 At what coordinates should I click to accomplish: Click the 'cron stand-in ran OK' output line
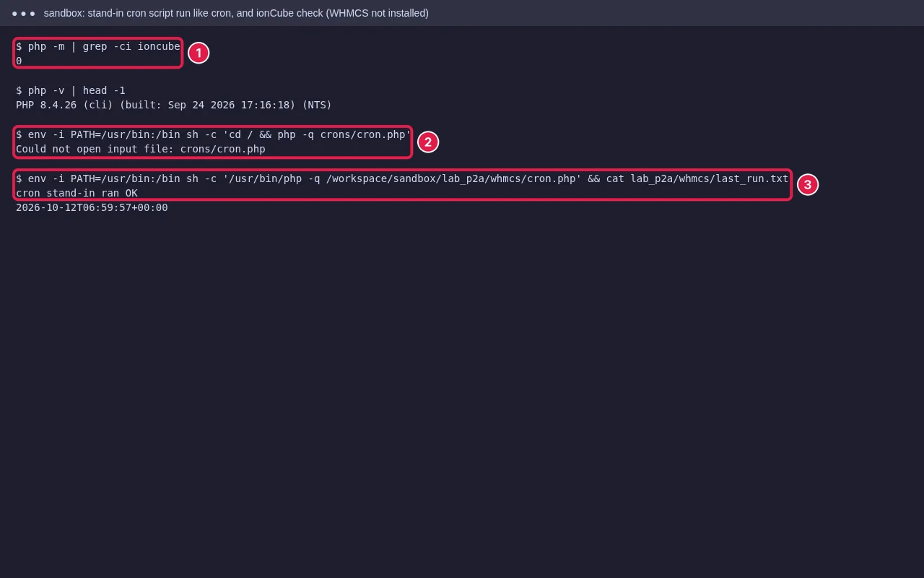click(77, 193)
